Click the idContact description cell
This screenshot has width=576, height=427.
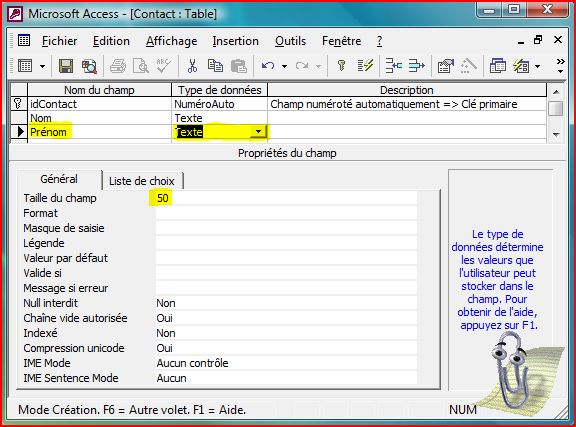tap(407, 104)
